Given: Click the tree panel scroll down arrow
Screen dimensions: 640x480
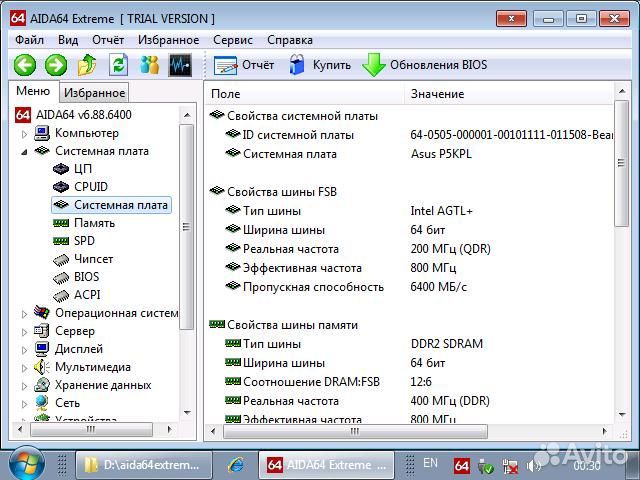Looking at the screenshot, I should (187, 413).
